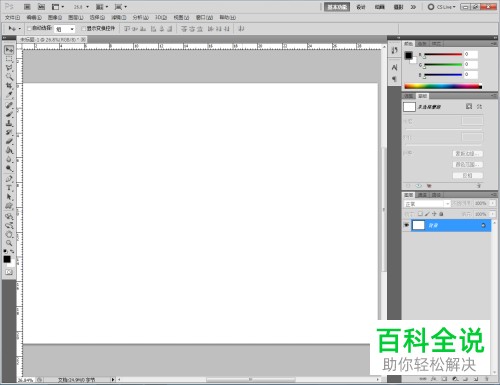Select the 3D Camera Rotate tool
This screenshot has height=385, width=500.
coord(9,225)
